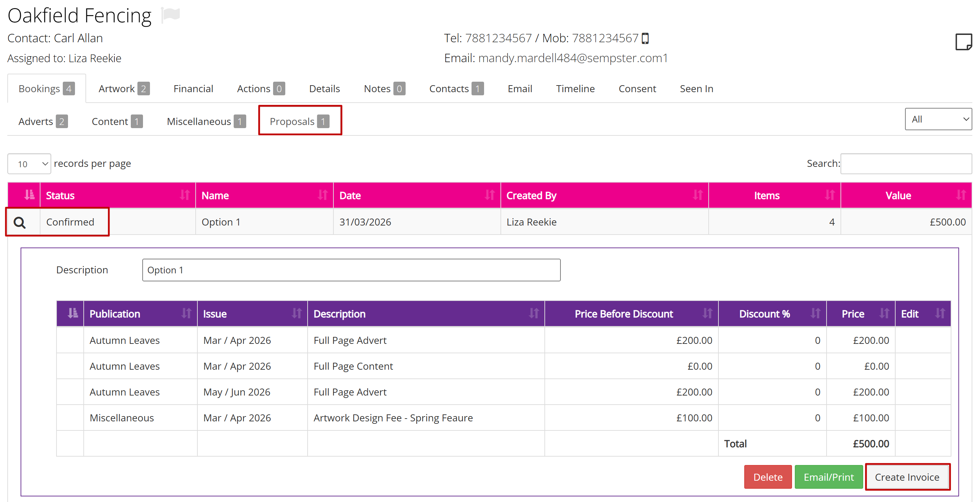
Task: Sort purple Description column arrows
Action: point(534,313)
